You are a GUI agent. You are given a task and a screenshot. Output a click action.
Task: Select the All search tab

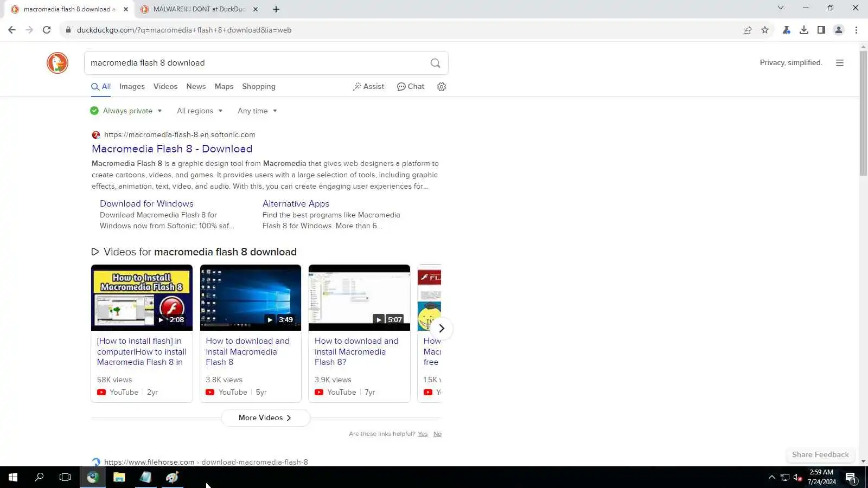coord(101,87)
